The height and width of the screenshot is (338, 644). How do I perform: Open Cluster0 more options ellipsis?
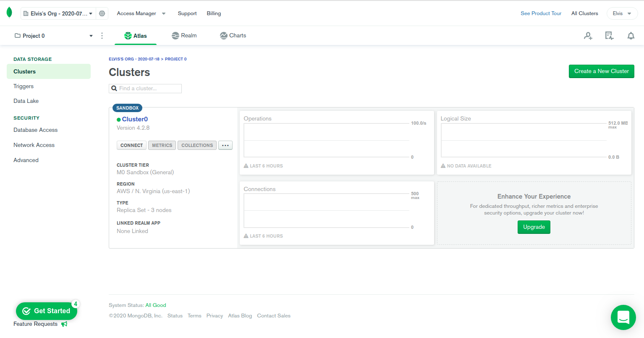tap(225, 145)
